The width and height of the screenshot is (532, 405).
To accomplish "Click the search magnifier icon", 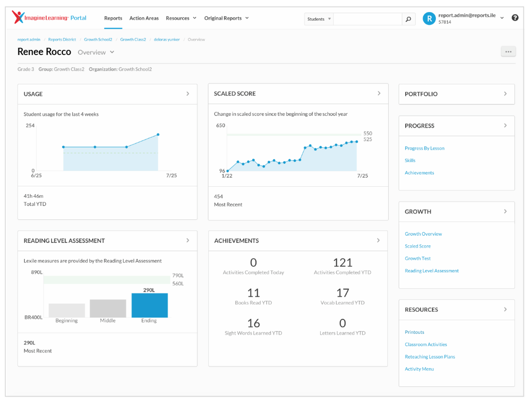I will click(x=408, y=19).
